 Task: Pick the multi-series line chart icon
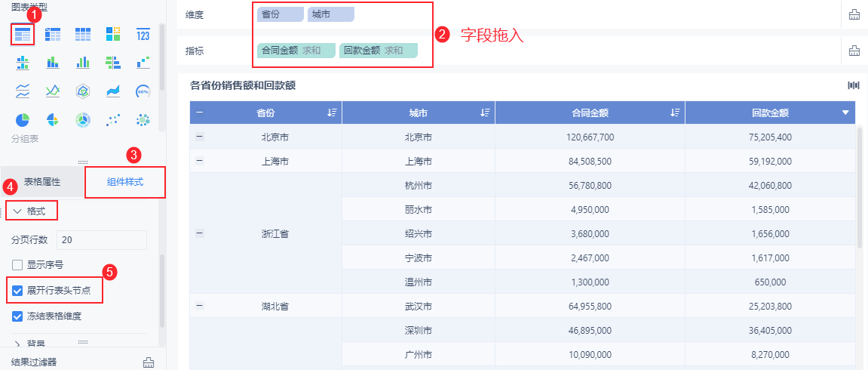53,91
